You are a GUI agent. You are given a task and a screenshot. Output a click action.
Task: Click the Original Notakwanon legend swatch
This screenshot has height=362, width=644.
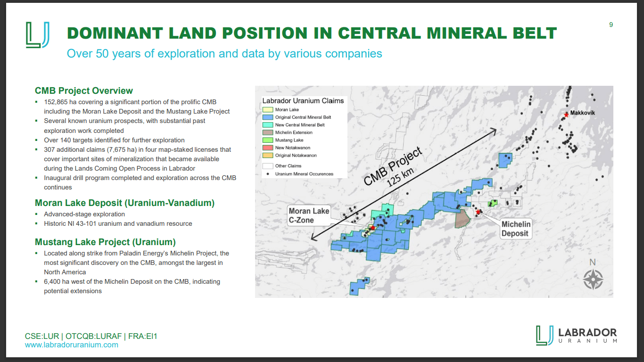click(x=267, y=155)
